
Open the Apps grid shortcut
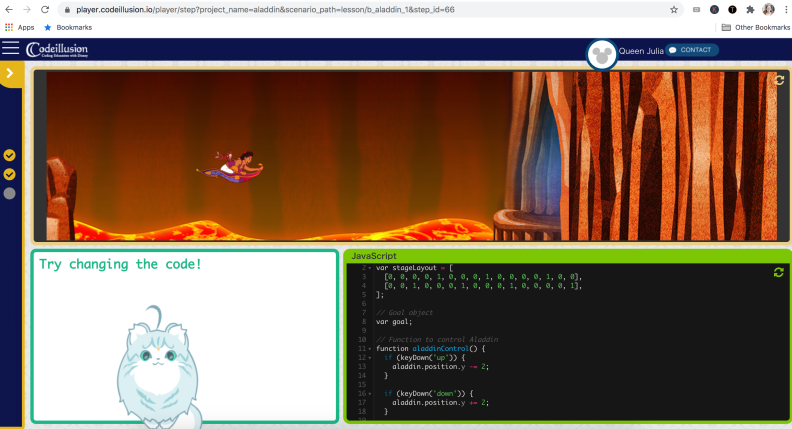click(20, 27)
